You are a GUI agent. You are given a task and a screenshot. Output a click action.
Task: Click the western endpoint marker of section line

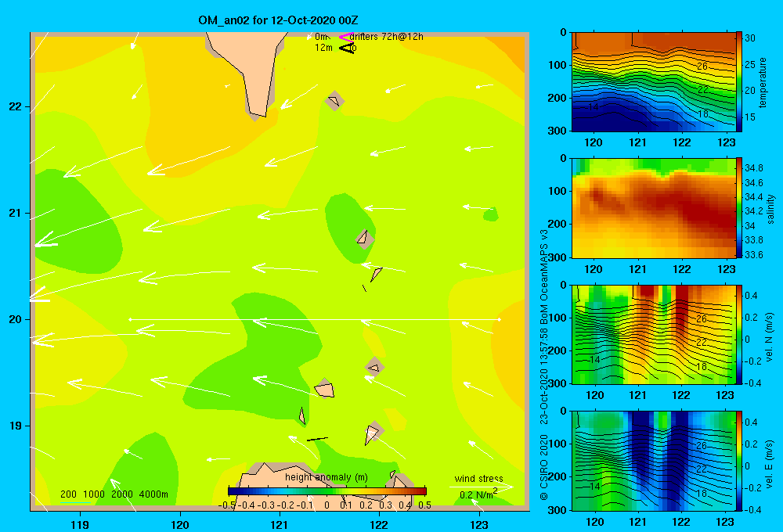tap(130, 319)
